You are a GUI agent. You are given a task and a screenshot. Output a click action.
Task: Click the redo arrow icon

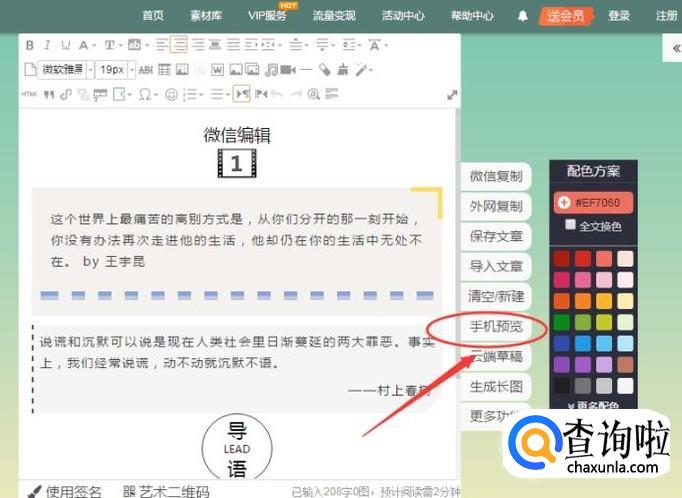click(x=296, y=94)
